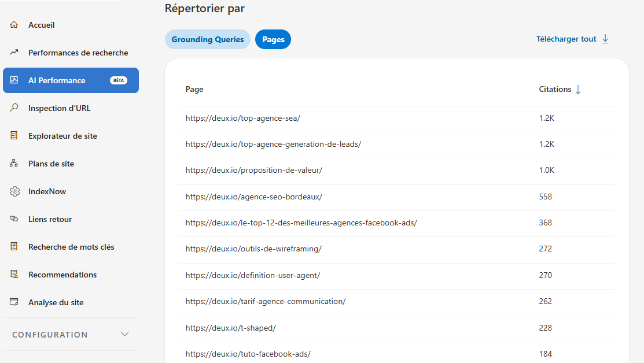Click the AI Performance sidebar icon
Image resolution: width=644 pixels, height=363 pixels.
(x=14, y=80)
